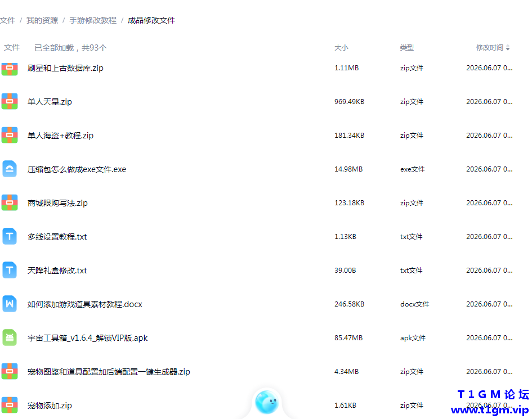
Task: Click the 已全部加载，共93个 status text
Action: coord(70,48)
